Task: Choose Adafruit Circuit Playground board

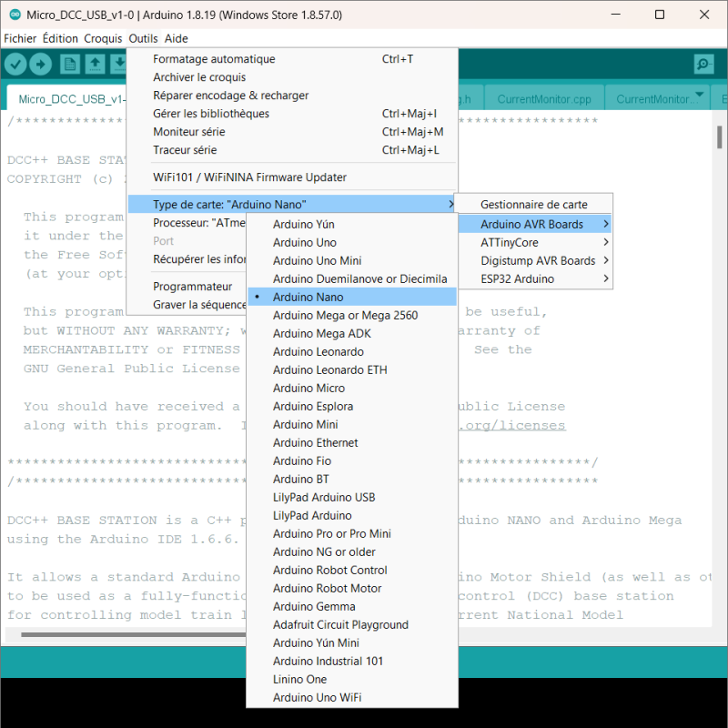Action: pos(352,624)
